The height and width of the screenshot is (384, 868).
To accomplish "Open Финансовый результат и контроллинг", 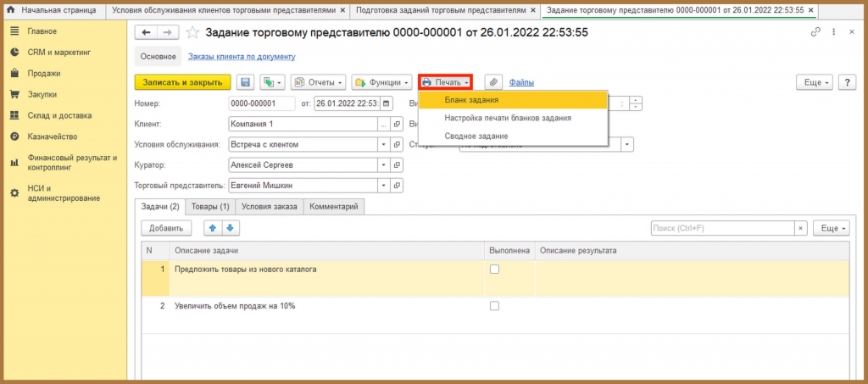I will (x=72, y=162).
